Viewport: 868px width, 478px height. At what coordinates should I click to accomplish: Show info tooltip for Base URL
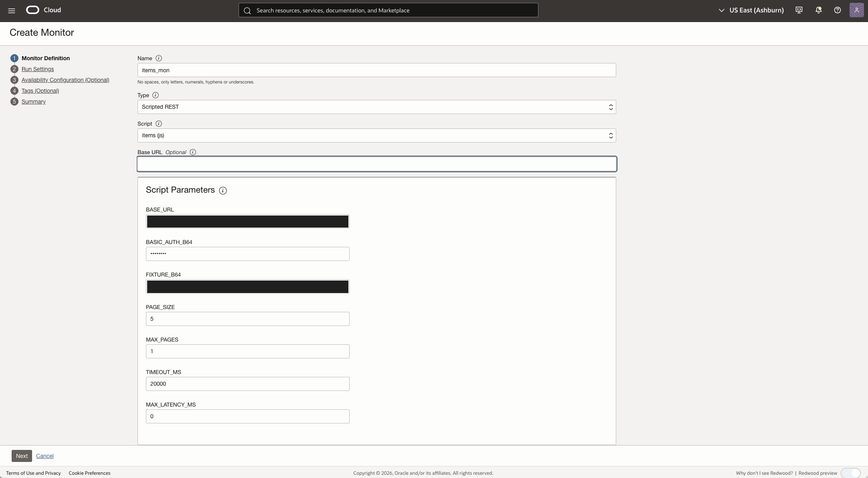(193, 152)
